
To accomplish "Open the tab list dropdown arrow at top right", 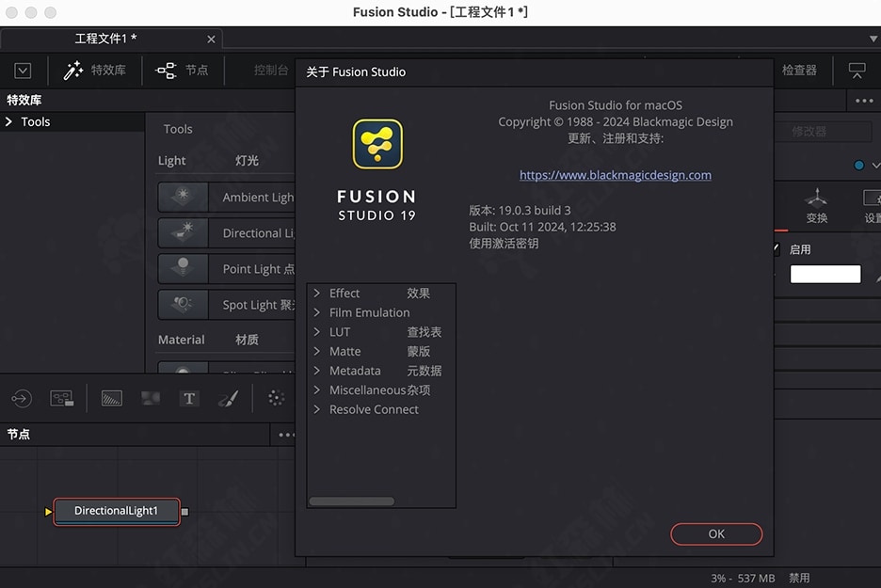I will (873, 39).
